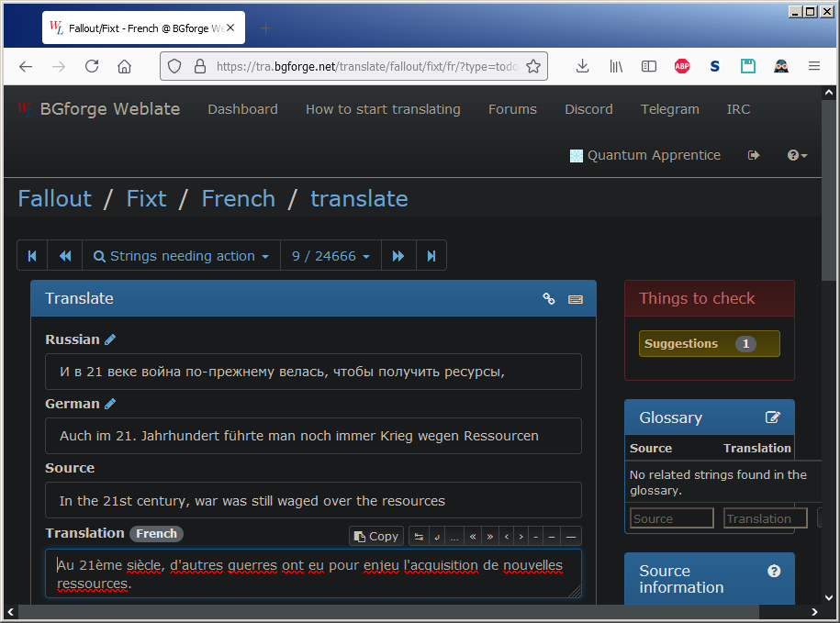The height and width of the screenshot is (623, 840).
Task: Open the Discord menu link
Action: [588, 109]
